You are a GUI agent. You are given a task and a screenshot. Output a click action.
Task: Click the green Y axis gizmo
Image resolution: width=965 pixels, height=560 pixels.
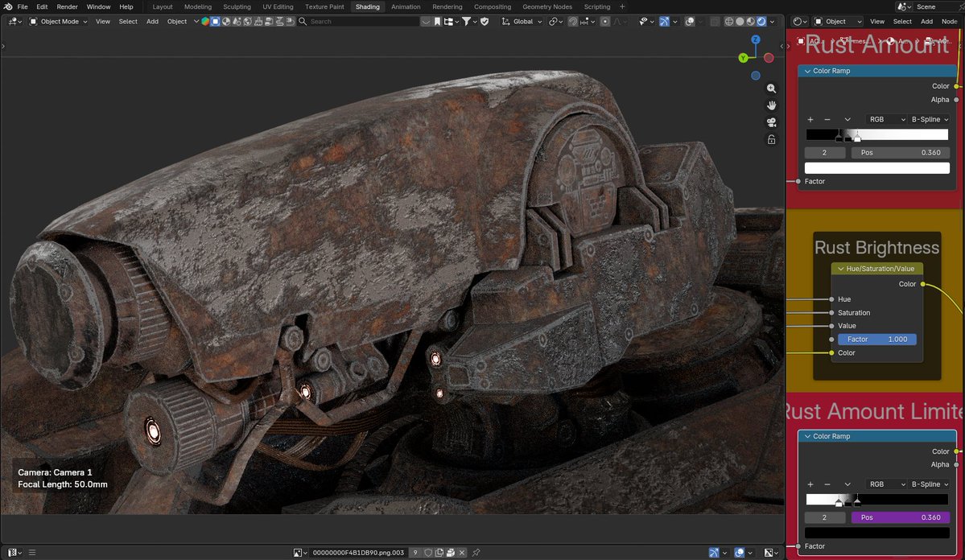(x=743, y=58)
